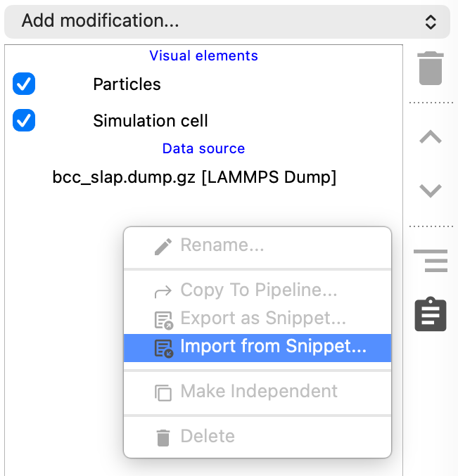Choose Make Independent from context menu
The height and width of the screenshot is (476, 458).
[x=258, y=392]
